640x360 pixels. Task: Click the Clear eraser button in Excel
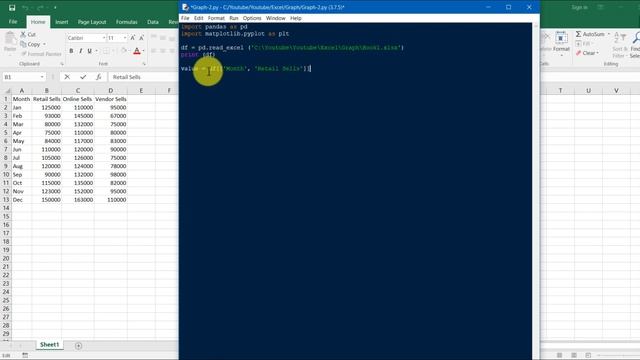(x=587, y=53)
